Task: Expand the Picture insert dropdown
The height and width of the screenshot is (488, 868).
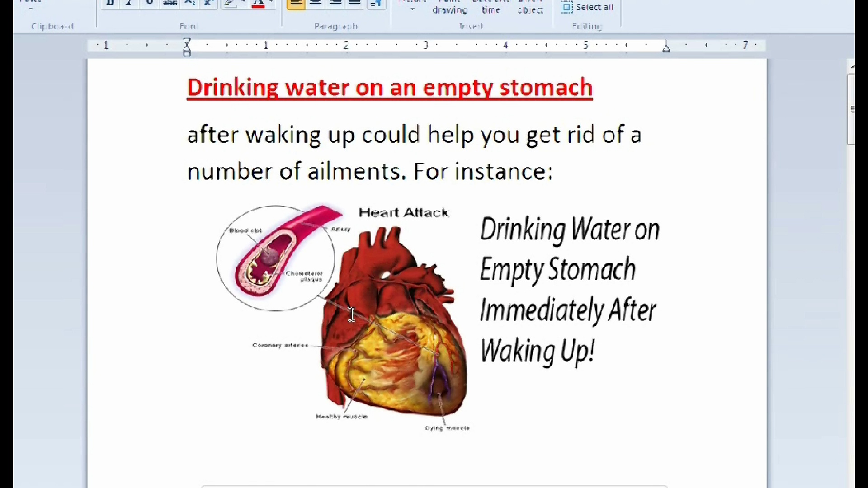Action: (x=412, y=8)
